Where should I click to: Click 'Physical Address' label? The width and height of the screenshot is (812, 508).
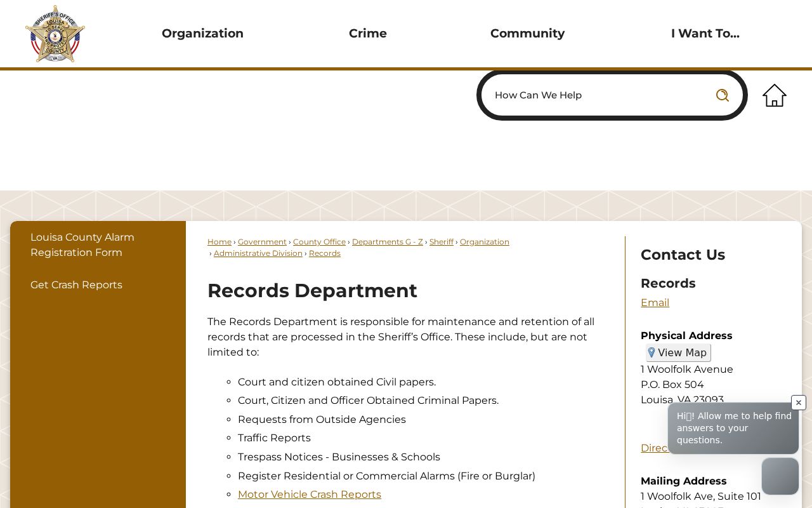tap(686, 336)
